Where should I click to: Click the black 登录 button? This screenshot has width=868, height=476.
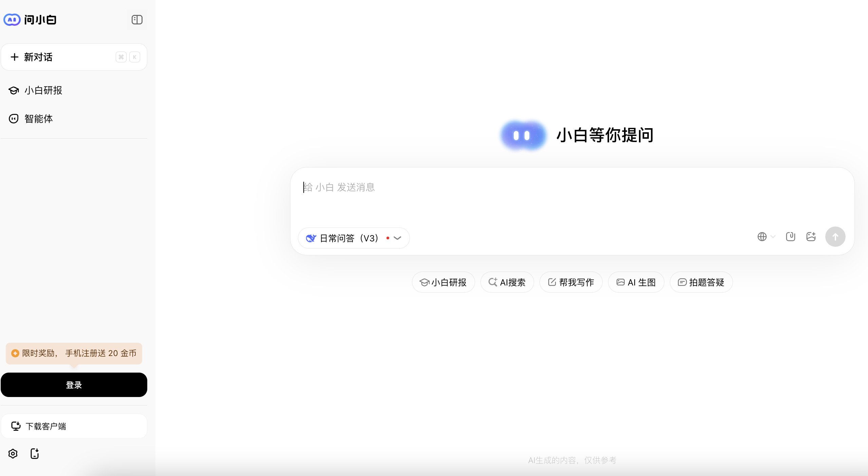coord(74,385)
